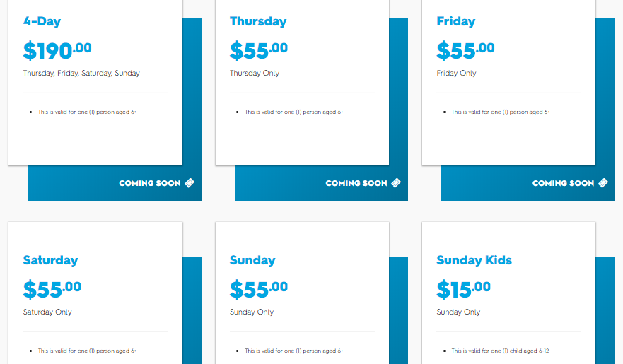Click 'Thursday, Friday, Saturday, Sunday' description

[81, 73]
